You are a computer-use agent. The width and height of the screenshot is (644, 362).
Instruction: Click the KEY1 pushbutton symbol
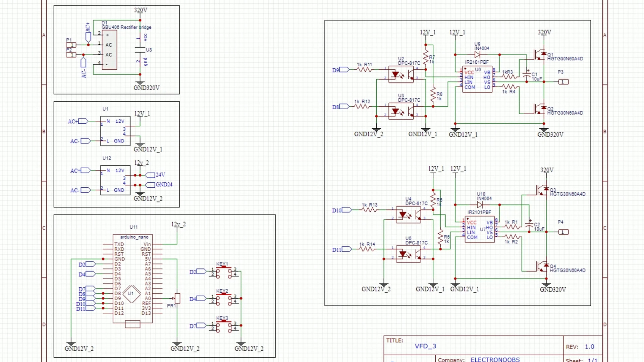click(224, 271)
